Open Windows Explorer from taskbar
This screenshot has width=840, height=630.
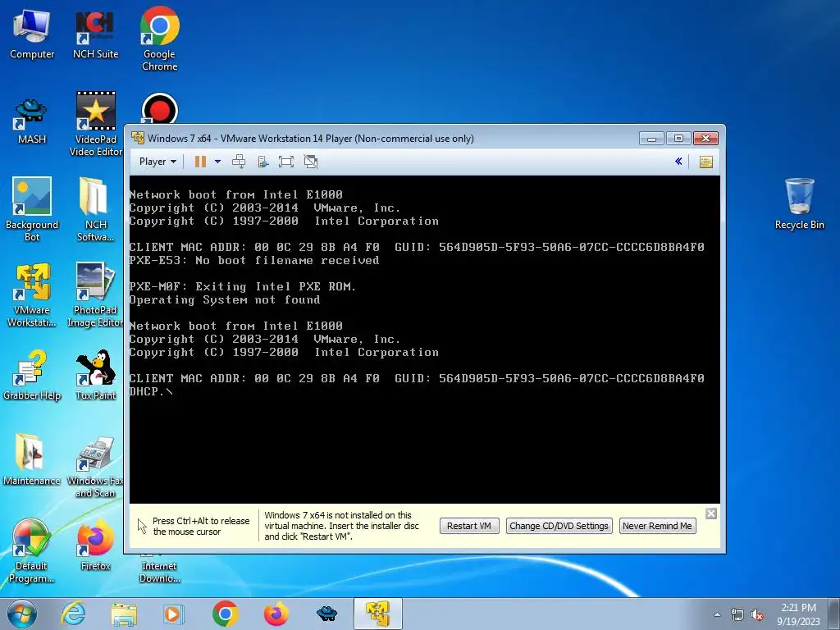point(124,614)
